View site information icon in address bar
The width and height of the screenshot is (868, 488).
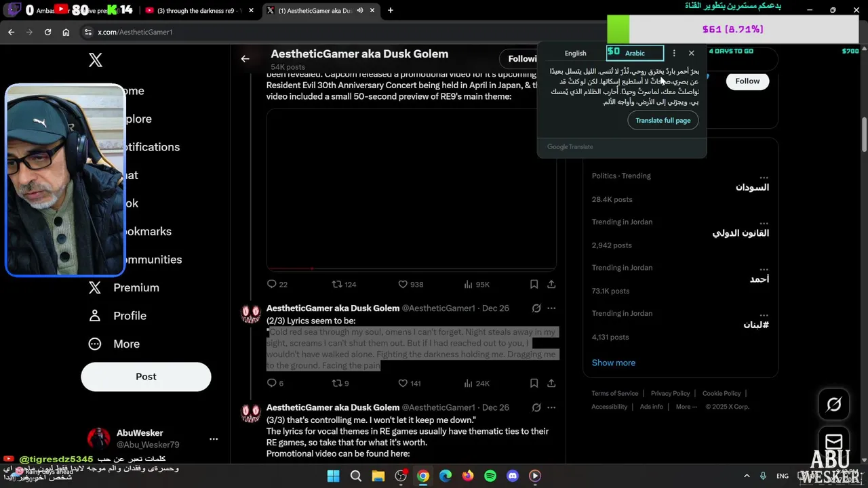point(87,32)
